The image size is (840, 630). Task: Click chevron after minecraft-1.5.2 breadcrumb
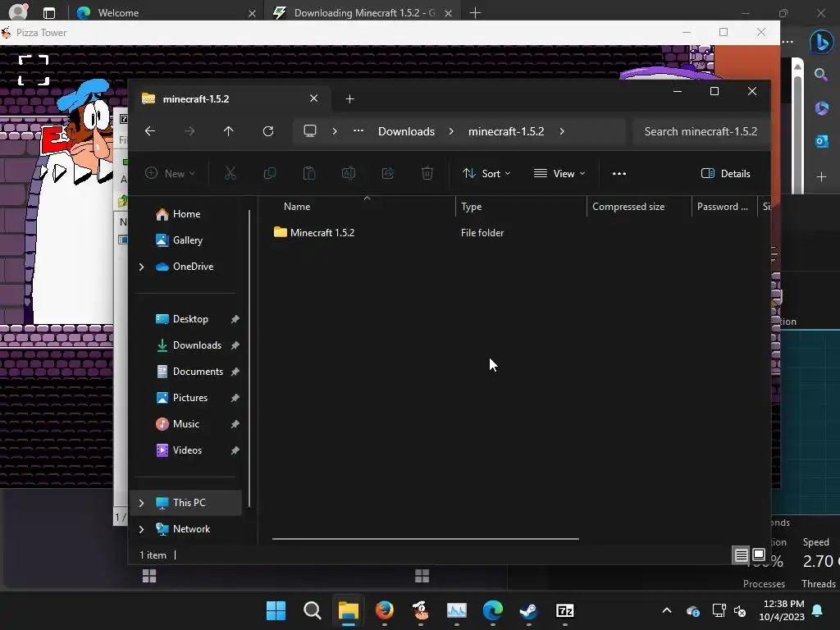[561, 131]
